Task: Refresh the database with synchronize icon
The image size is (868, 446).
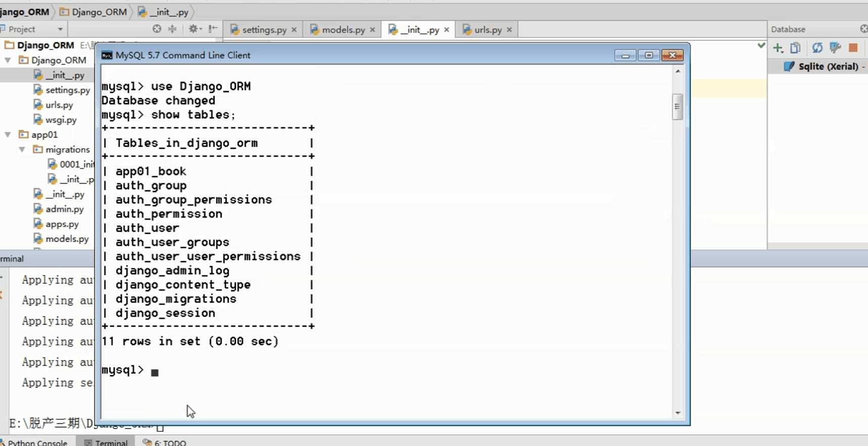Action: coord(817,48)
